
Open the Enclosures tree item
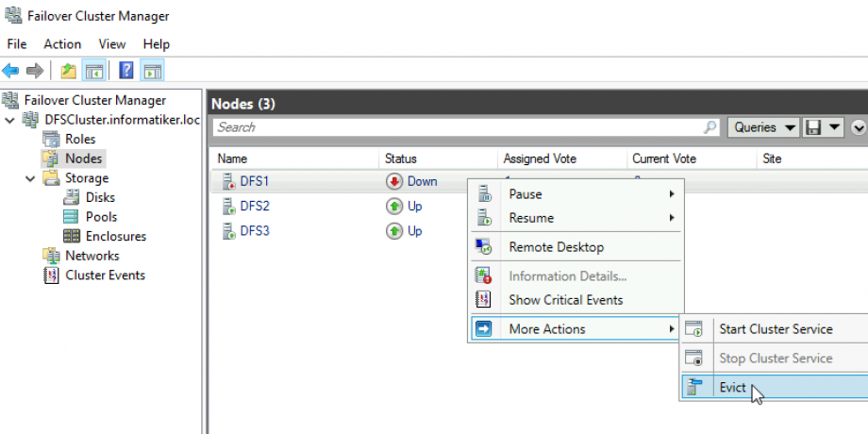tap(115, 237)
